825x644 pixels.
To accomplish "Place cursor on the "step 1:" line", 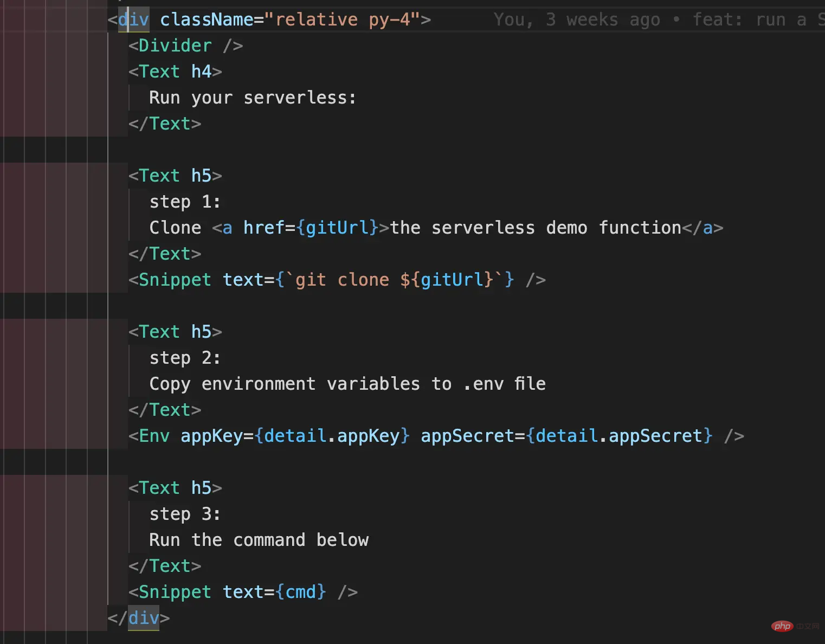I will [x=185, y=202].
